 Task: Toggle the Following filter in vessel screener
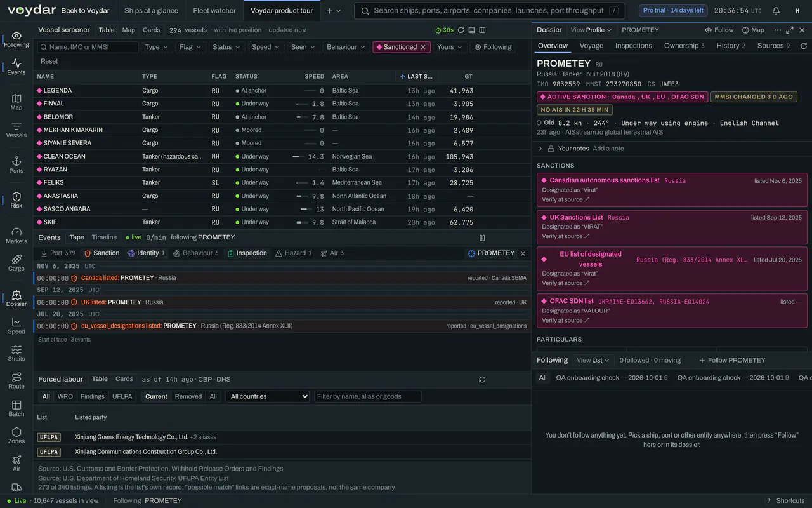coord(493,47)
